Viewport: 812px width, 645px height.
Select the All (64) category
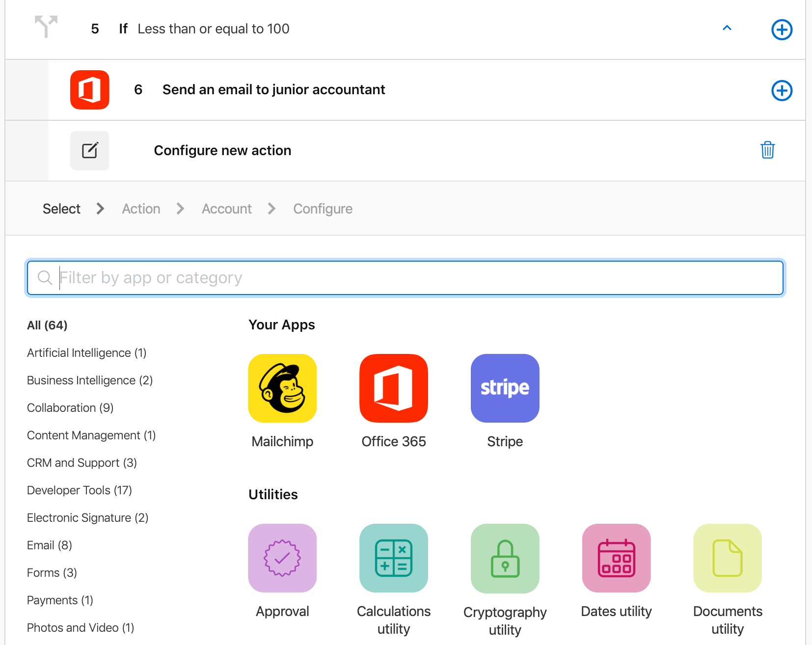[47, 325]
